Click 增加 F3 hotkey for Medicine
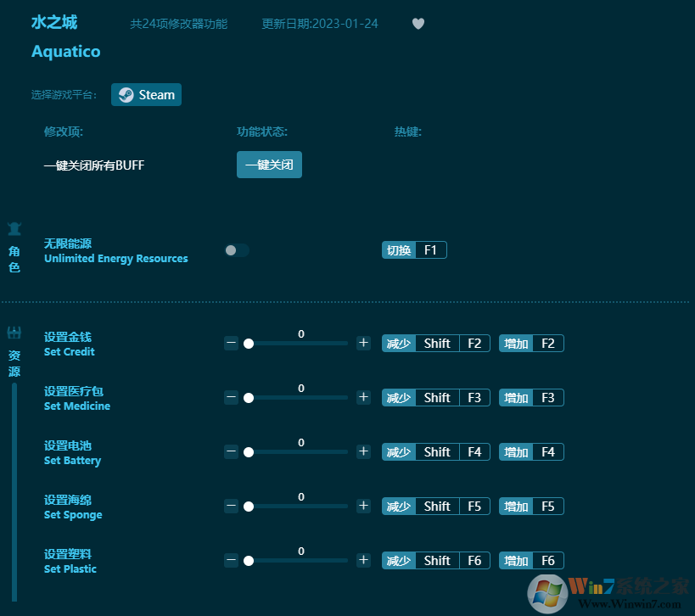 click(531, 398)
